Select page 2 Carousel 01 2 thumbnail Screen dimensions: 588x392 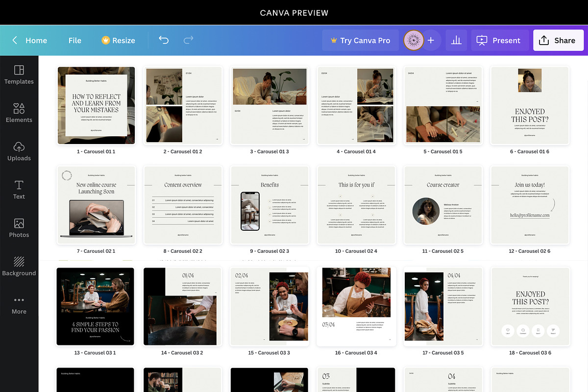tap(183, 105)
